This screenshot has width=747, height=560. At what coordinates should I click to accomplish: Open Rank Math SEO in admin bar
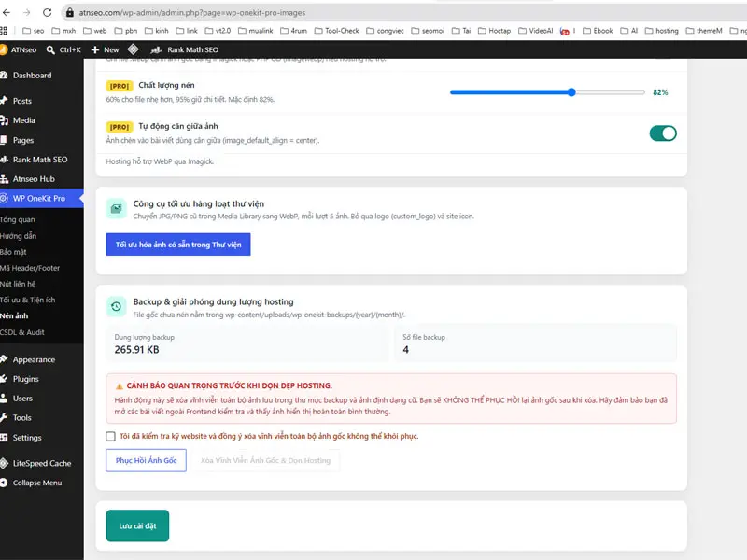pyautogui.click(x=184, y=49)
